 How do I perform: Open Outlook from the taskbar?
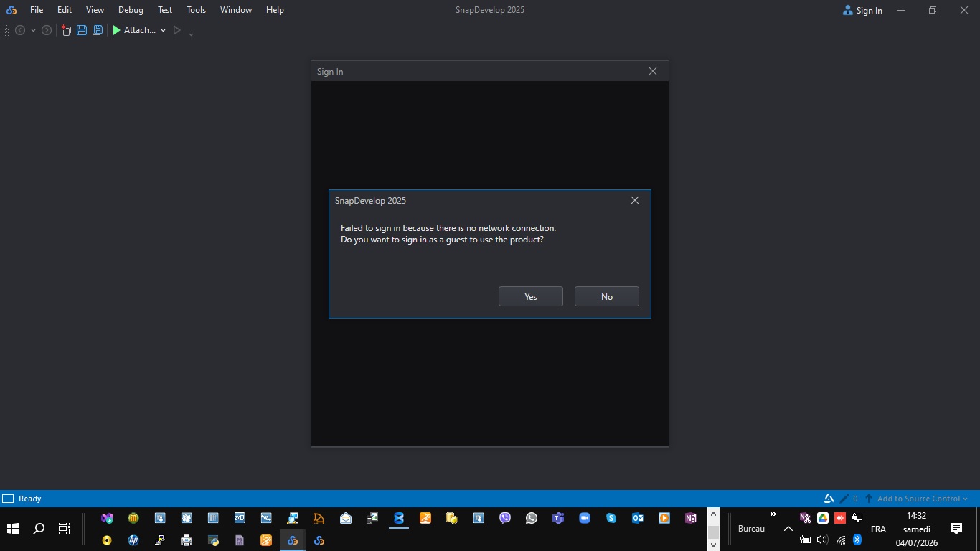(x=638, y=518)
